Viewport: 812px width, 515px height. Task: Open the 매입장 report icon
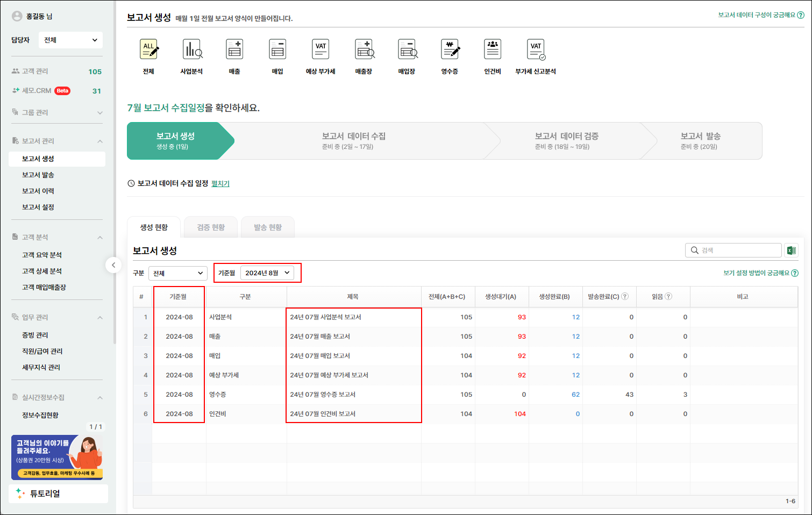[x=407, y=50]
